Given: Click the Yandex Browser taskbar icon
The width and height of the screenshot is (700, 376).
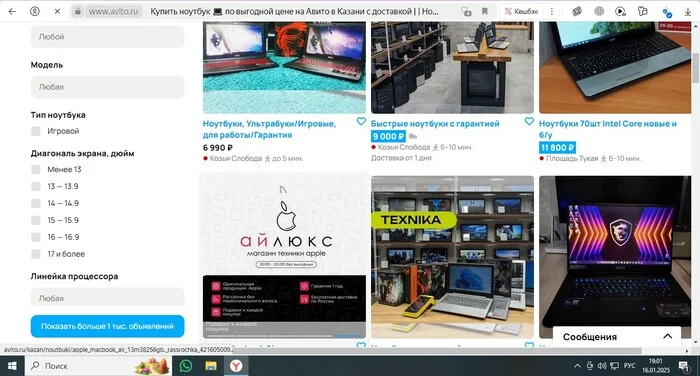Looking at the screenshot, I should 236,366.
